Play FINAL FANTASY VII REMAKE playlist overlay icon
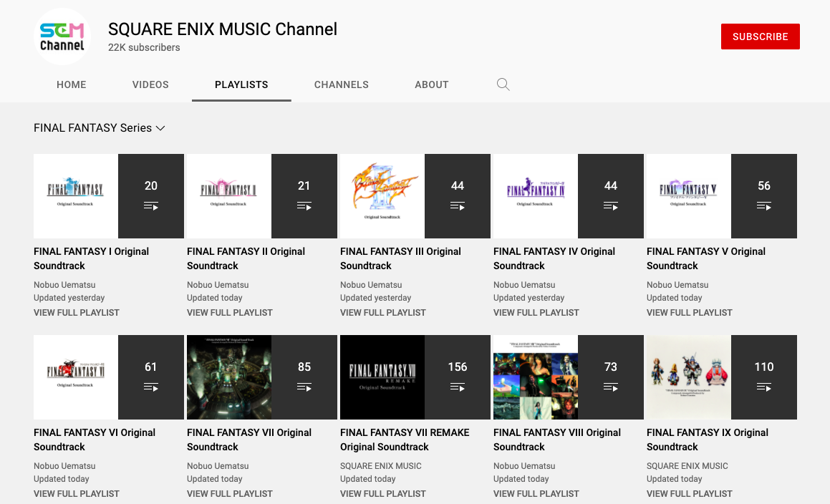830x504 pixels. [458, 387]
